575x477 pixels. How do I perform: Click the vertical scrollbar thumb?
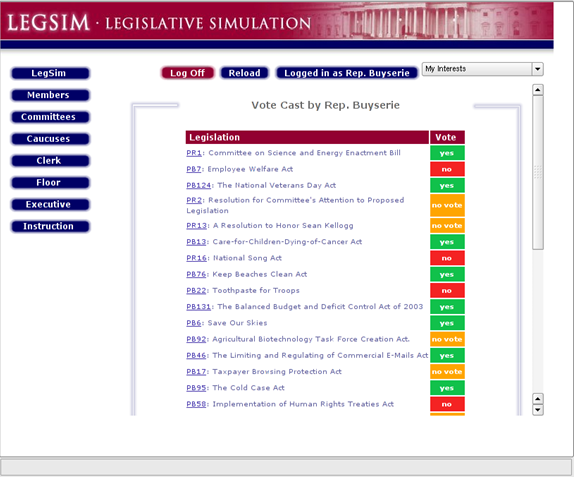(538, 172)
